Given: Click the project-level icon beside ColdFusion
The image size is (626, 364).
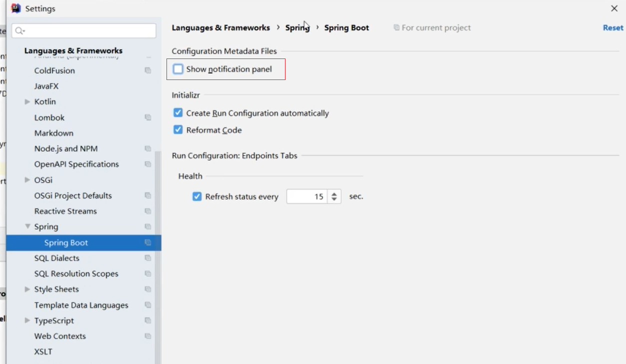Looking at the screenshot, I should pos(147,70).
